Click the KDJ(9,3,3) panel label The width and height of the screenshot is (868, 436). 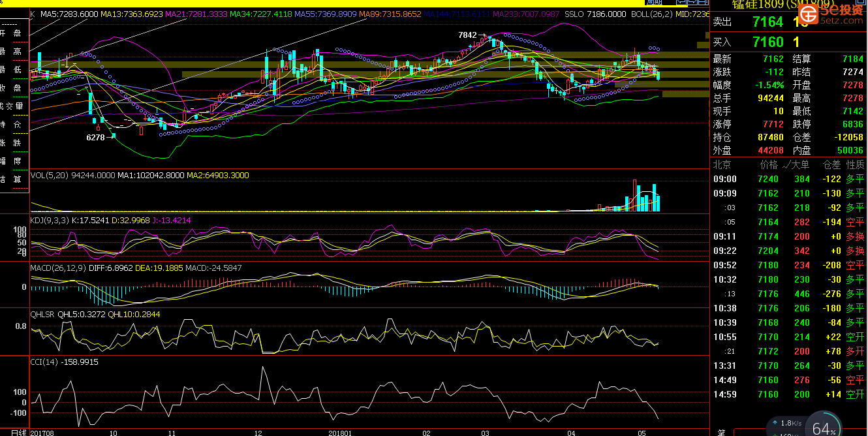[50, 221]
